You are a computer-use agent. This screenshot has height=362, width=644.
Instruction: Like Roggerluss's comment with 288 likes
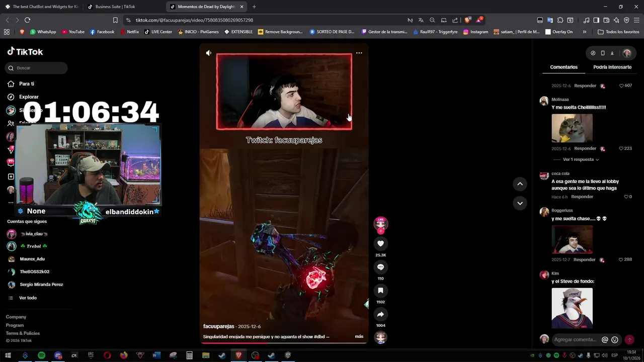tap(622, 259)
